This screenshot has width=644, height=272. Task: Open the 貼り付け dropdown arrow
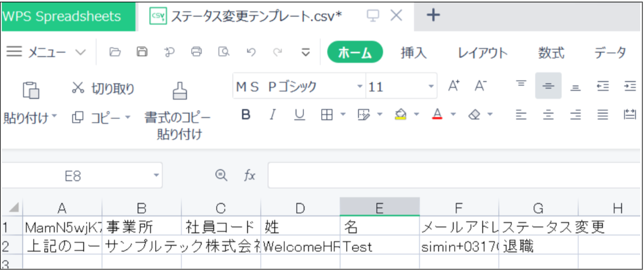[x=54, y=117]
